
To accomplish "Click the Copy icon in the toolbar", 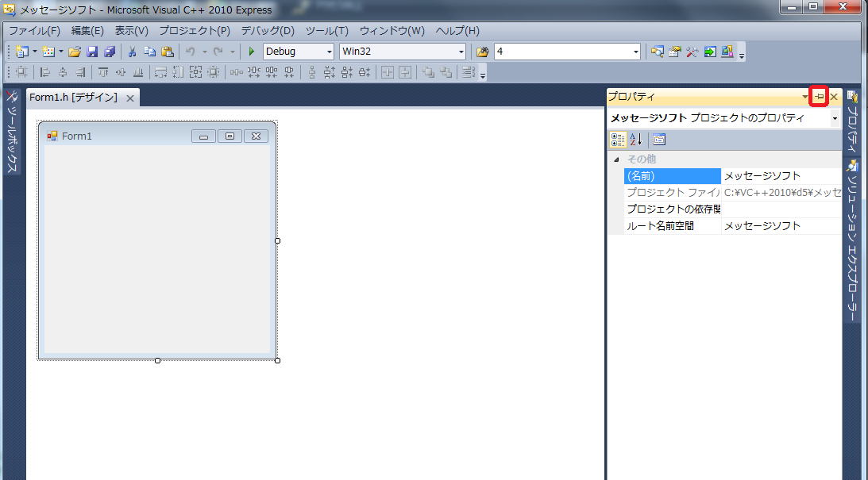I will coord(149,52).
